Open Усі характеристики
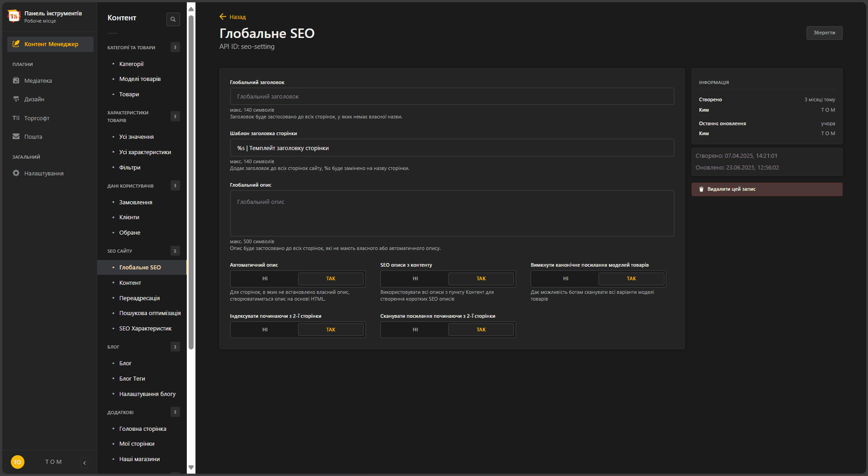Viewport: 868px width, 476px height. click(145, 152)
